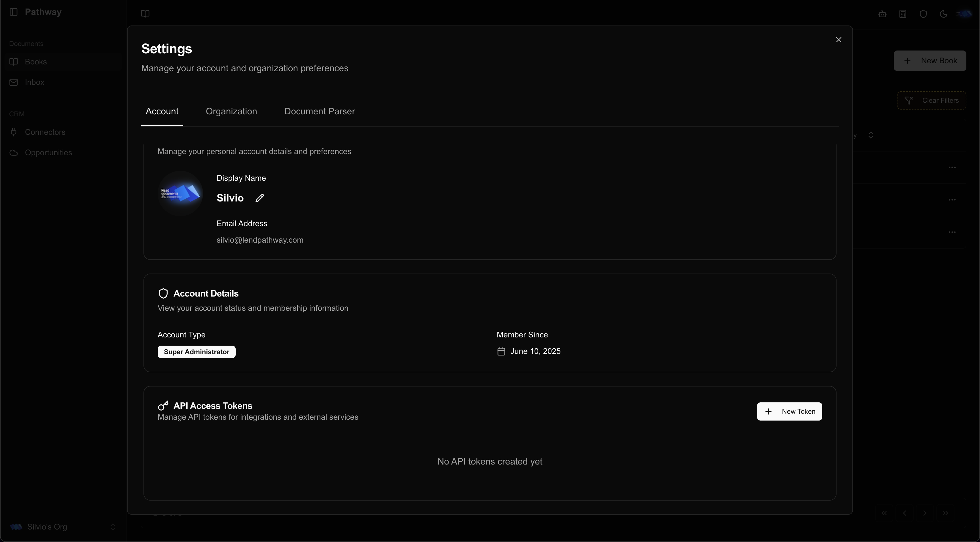The height and width of the screenshot is (542, 980).
Task: Click the New Book button
Action: [930, 61]
